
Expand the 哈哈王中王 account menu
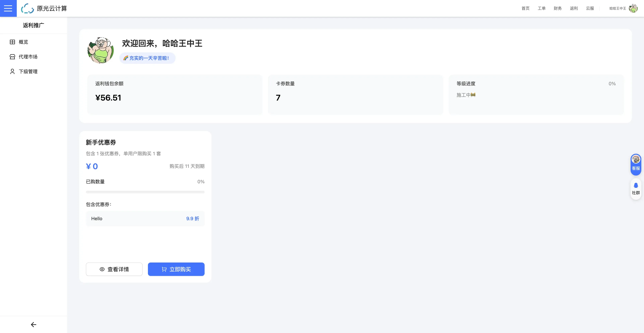click(x=617, y=8)
